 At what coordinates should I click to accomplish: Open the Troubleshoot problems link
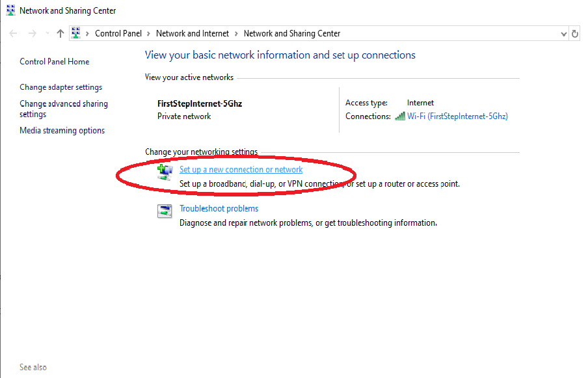click(219, 209)
